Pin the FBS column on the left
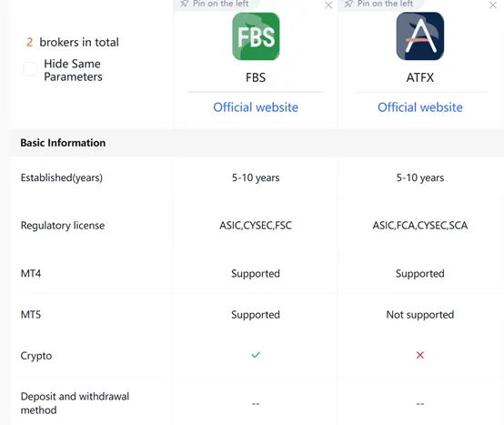Viewport: 504px width, 425px height. 214,4
